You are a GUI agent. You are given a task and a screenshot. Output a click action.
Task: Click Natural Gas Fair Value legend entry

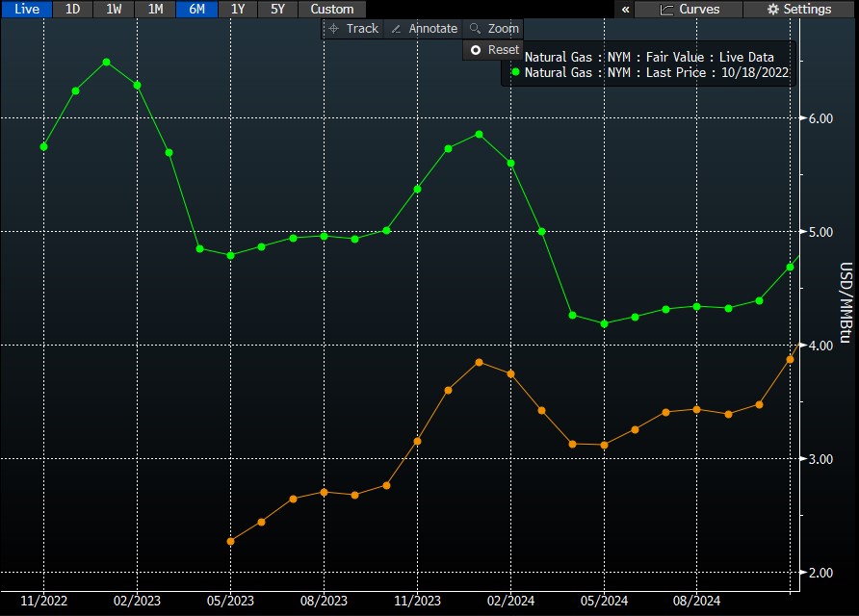[x=648, y=58]
